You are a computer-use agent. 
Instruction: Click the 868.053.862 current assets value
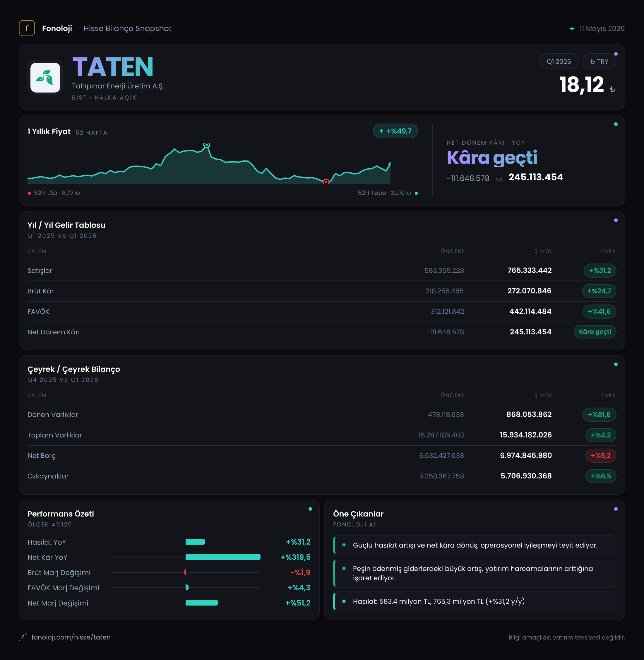529,414
